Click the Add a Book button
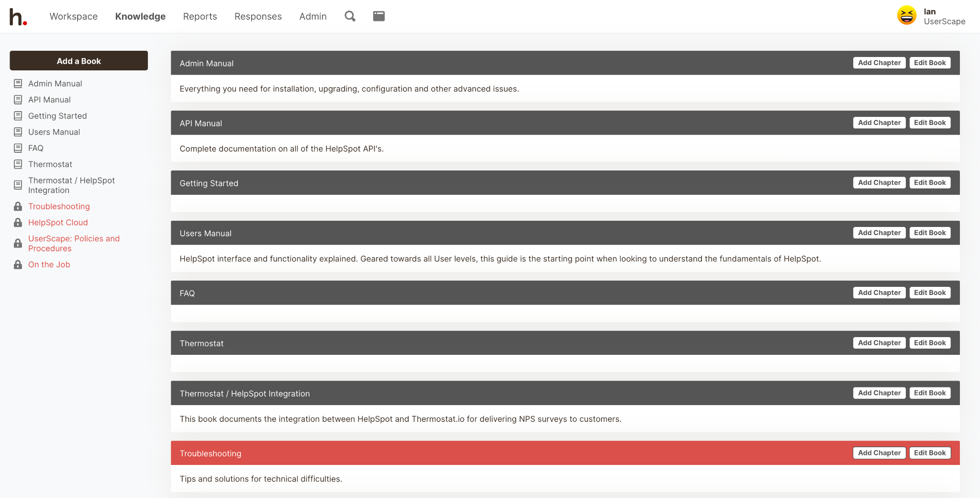The height and width of the screenshot is (498, 980). 79,61
